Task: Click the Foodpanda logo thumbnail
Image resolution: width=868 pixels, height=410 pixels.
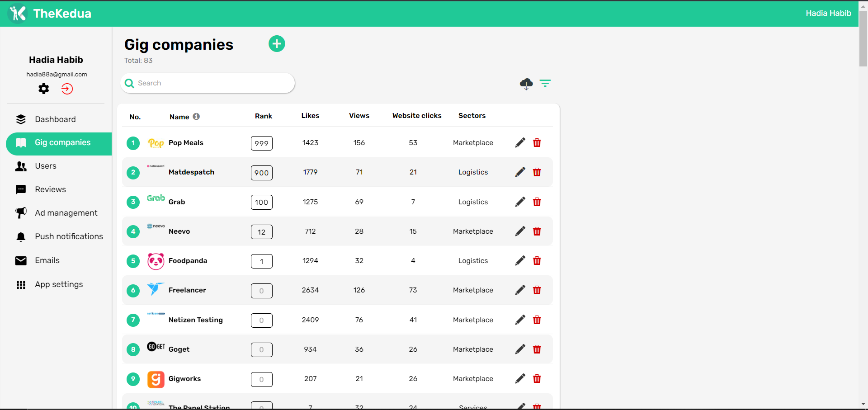Action: 156,261
